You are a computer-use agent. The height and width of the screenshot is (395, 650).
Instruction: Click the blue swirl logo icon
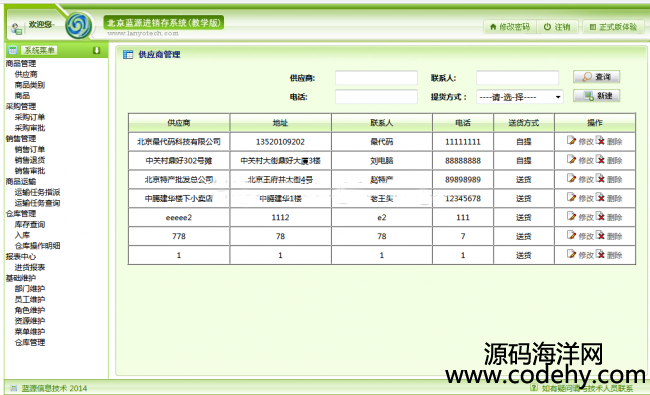pos(79,26)
